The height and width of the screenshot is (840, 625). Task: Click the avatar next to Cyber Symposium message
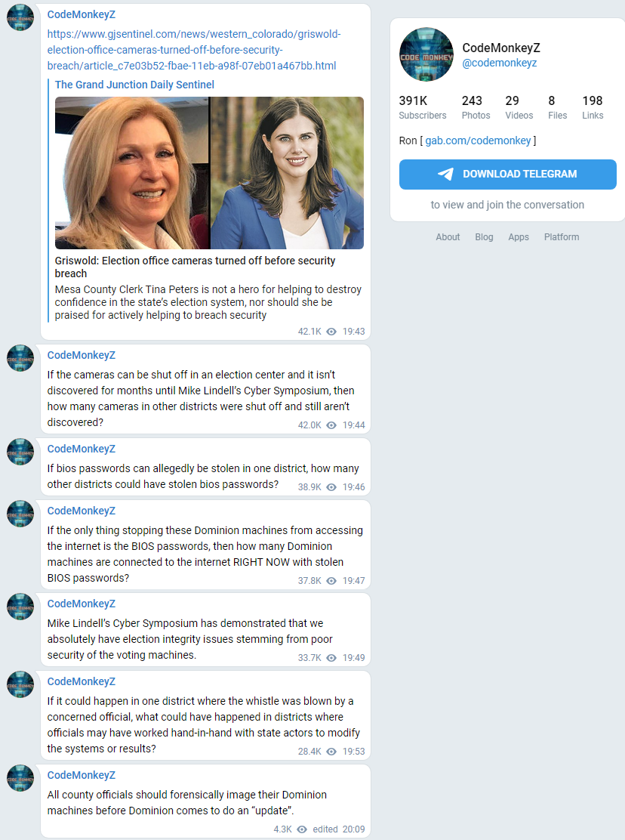coord(20,607)
